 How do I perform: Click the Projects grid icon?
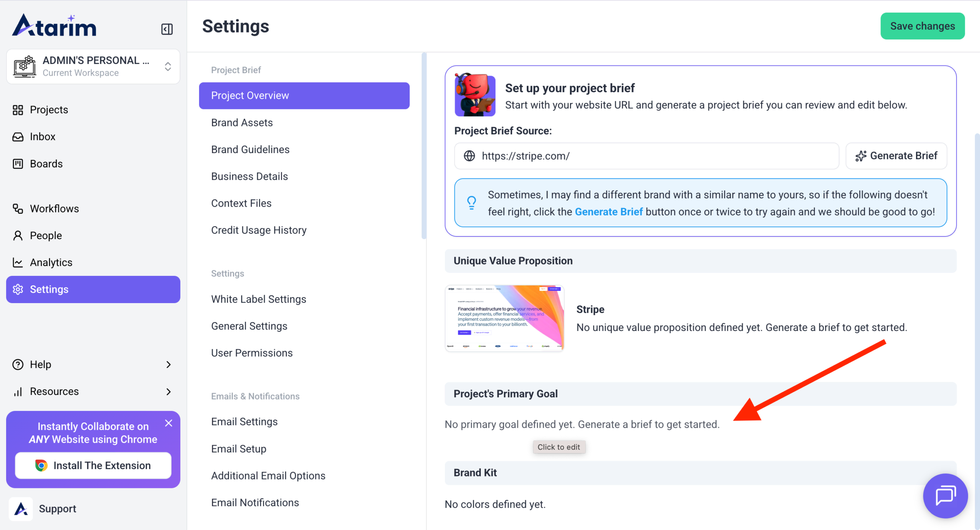click(x=18, y=110)
